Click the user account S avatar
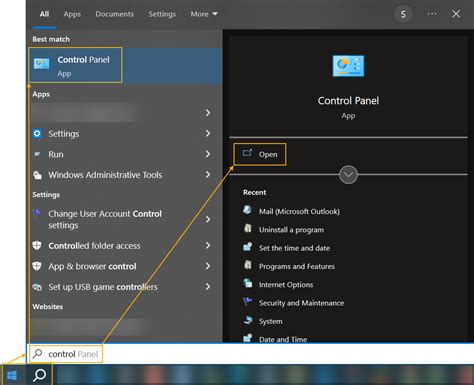Image resolution: width=474 pixels, height=385 pixels. click(403, 14)
